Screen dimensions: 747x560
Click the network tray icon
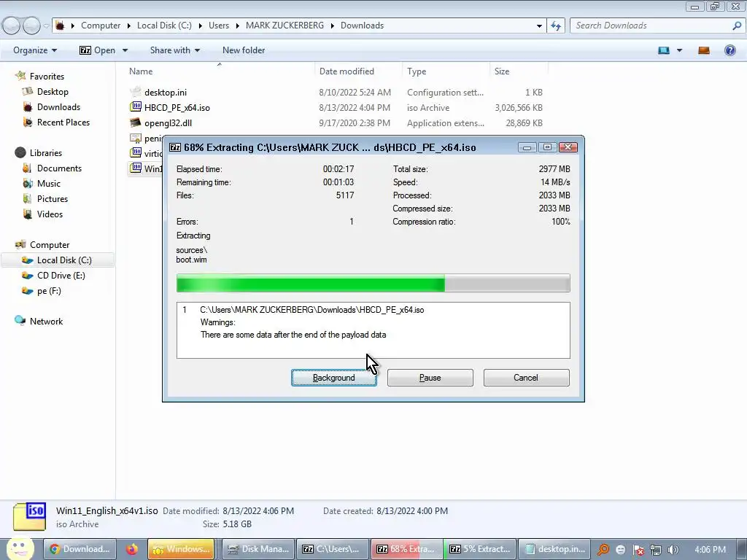656,550
